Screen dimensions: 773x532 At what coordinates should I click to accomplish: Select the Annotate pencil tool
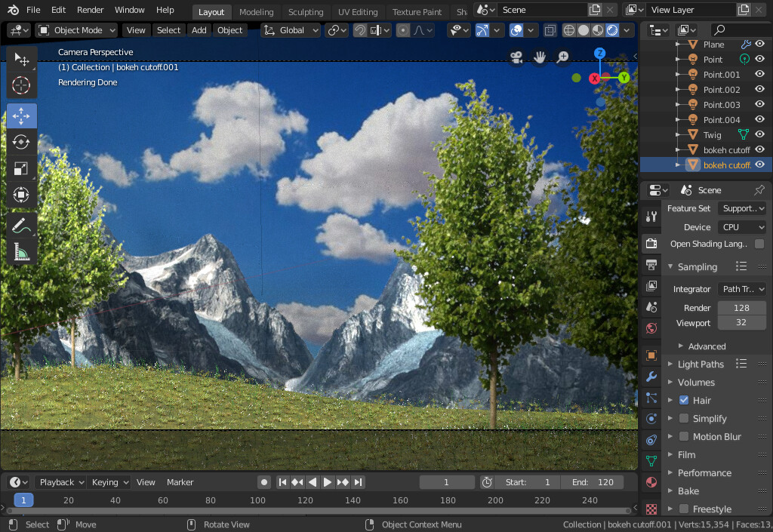(22, 225)
